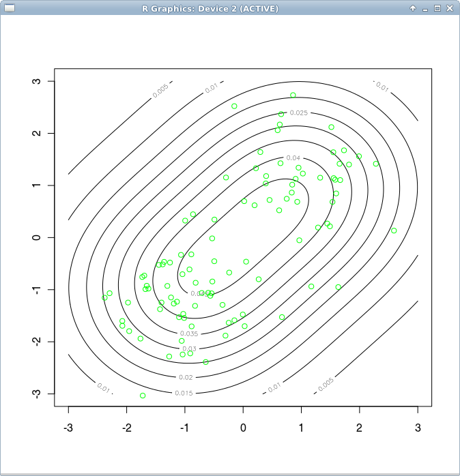This screenshot has height=476, width=460.
Task: Maximize the R Graphics device window
Action: (x=437, y=8)
